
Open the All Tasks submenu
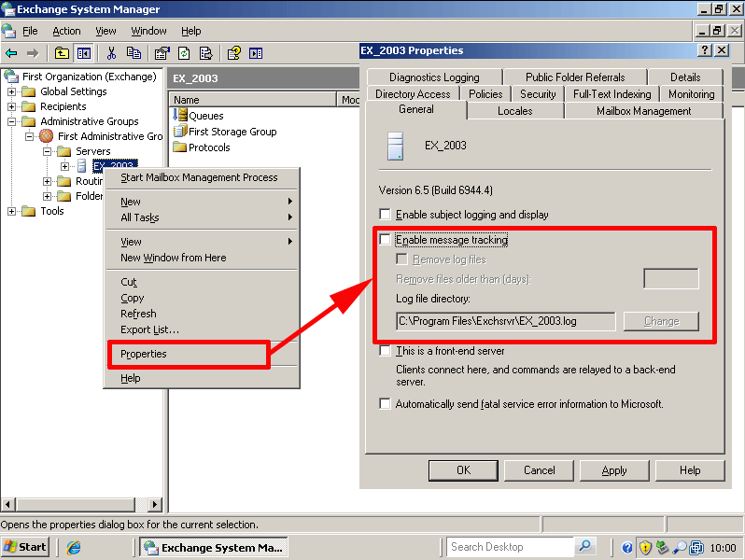pos(202,217)
